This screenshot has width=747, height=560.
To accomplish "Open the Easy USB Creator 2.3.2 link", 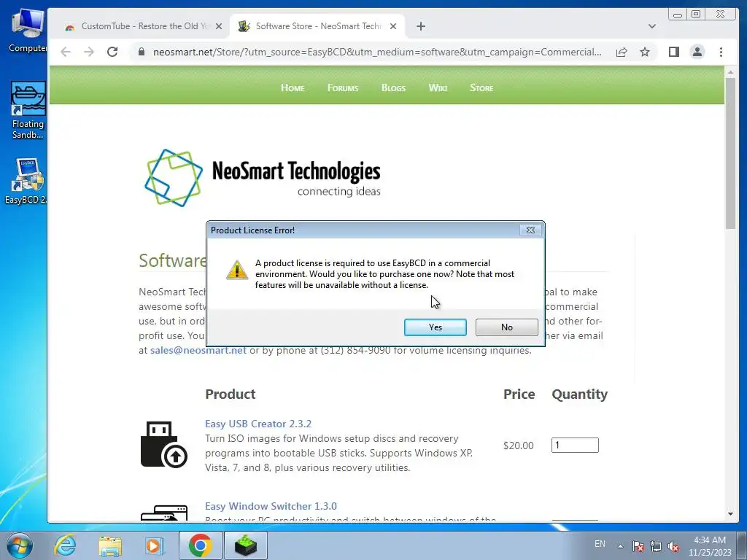I will pos(258,424).
